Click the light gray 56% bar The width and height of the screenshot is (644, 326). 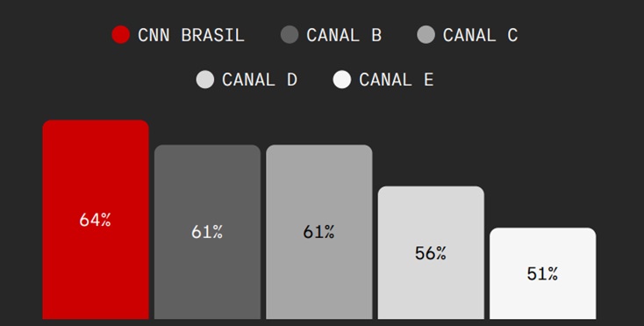tap(431, 252)
